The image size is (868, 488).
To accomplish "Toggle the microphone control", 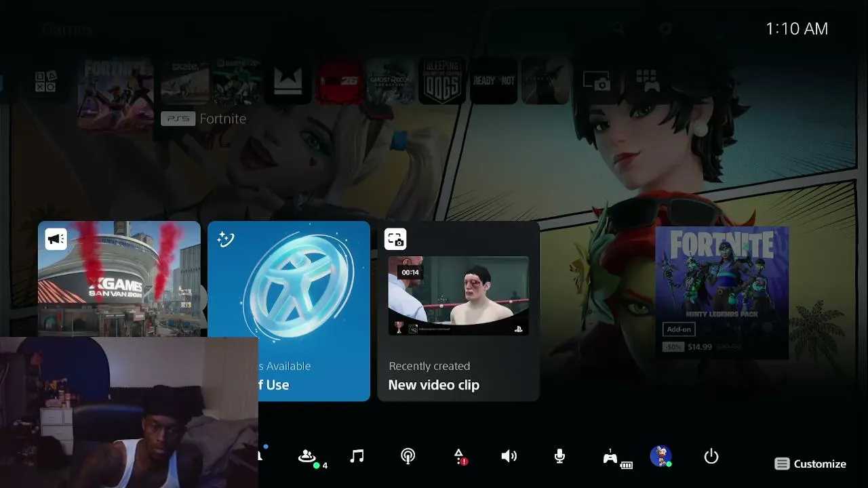I will coord(559,456).
